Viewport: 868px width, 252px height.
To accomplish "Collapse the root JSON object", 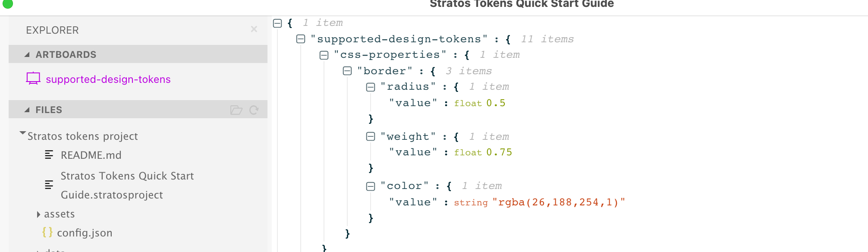I will 277,23.
